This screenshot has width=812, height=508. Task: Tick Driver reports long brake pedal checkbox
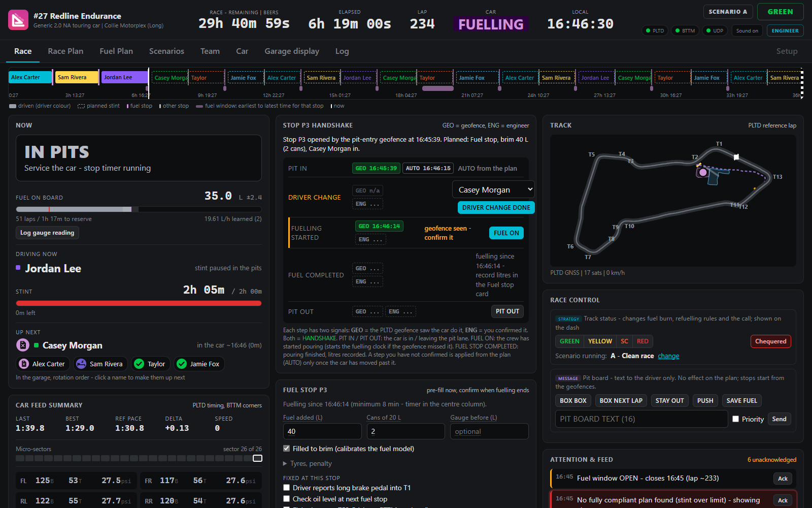click(x=287, y=488)
